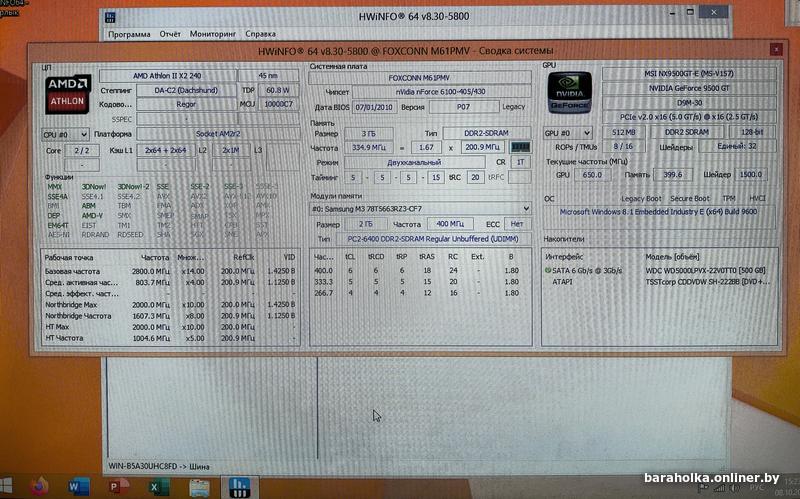Open the Программа menu
The height and width of the screenshot is (499, 800).
coord(130,33)
